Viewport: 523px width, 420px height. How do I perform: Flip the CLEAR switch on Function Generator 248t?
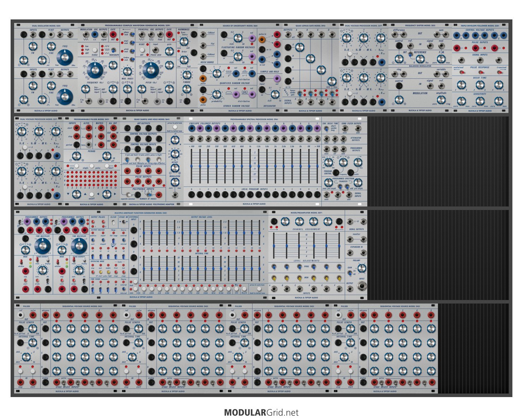[x=113, y=223]
